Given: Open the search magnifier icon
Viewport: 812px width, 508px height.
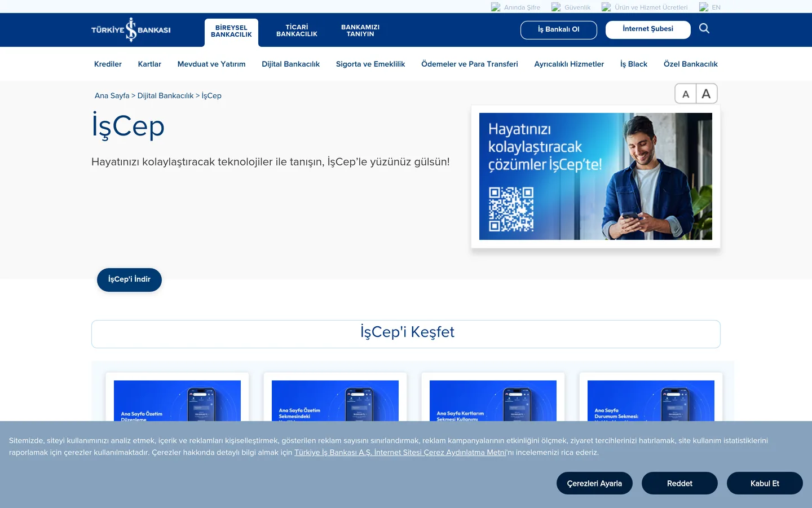Looking at the screenshot, I should [704, 29].
